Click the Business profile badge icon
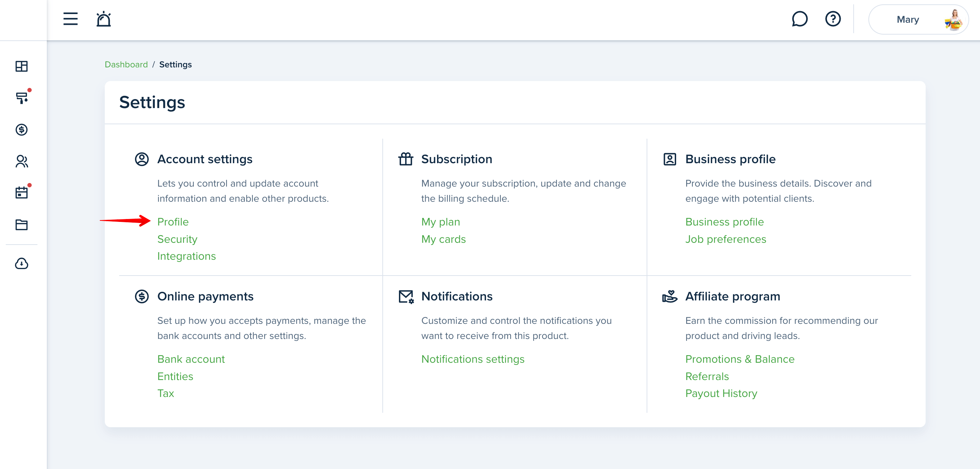The height and width of the screenshot is (469, 980). 670,159
